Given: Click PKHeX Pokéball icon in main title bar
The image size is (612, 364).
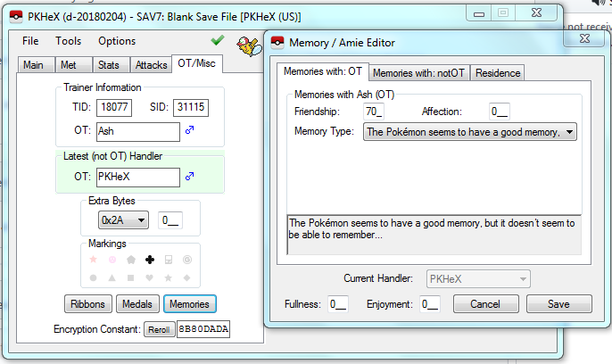Looking at the screenshot, I should [x=16, y=16].
